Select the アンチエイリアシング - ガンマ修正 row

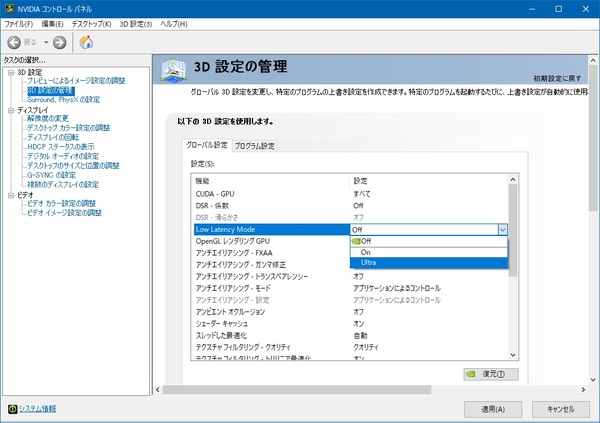click(x=272, y=265)
